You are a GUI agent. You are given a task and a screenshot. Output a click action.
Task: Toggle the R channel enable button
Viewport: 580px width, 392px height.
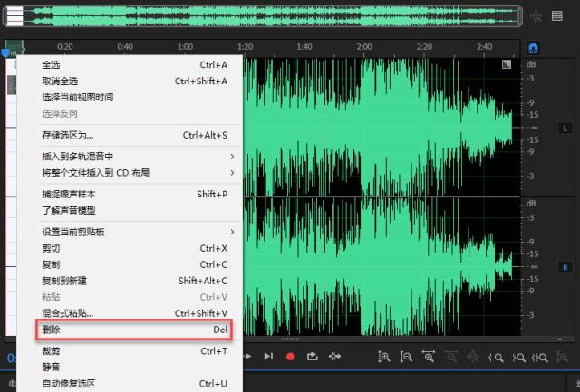click(x=565, y=267)
